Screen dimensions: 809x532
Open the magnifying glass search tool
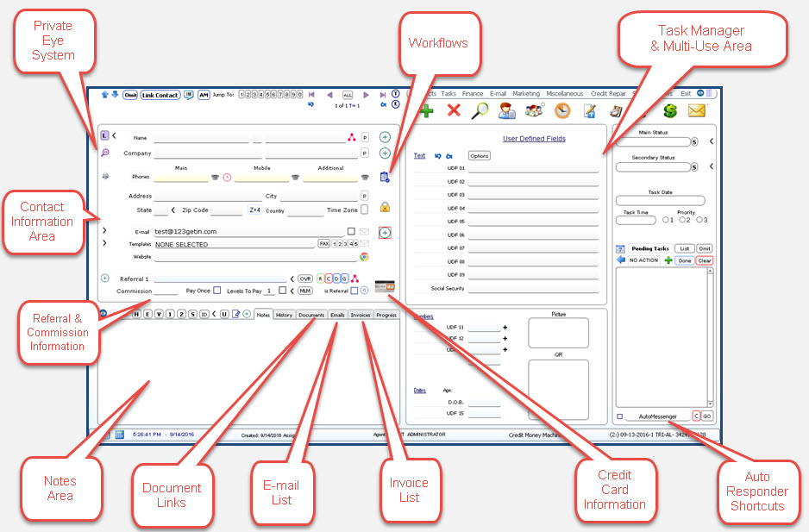tap(480, 110)
